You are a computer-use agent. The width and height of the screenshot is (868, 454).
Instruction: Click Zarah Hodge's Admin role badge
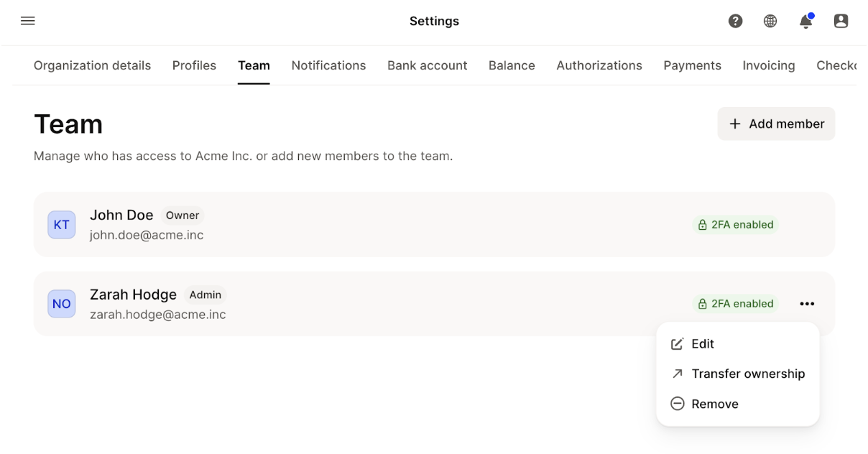(205, 295)
